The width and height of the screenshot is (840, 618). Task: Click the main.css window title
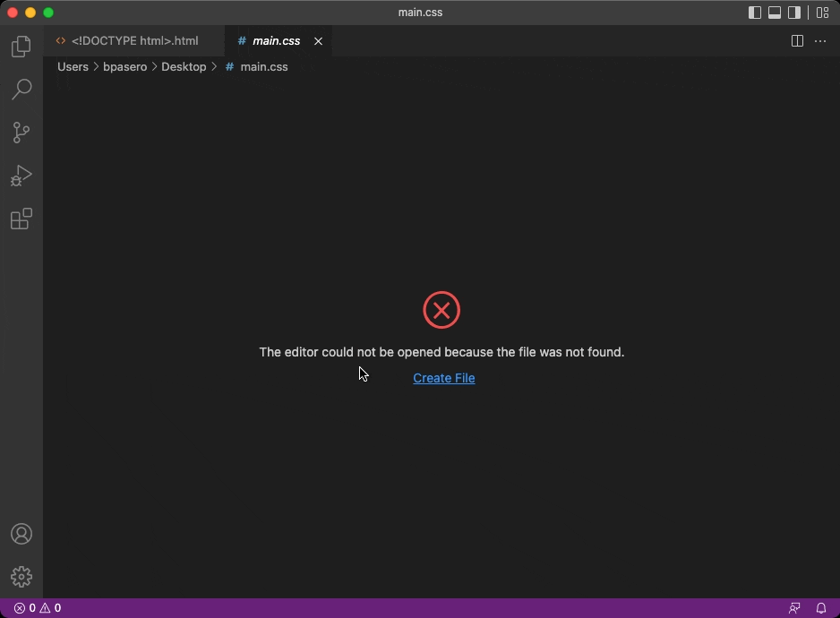[x=421, y=13]
